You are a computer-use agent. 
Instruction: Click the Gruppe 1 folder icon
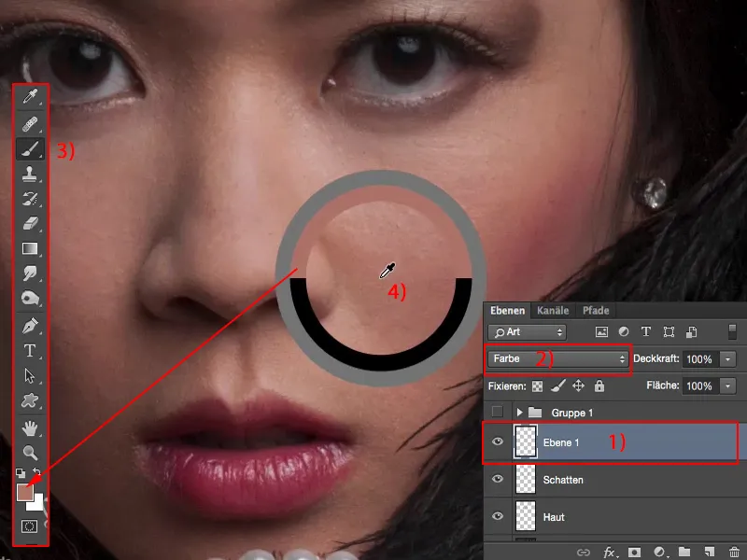[535, 412]
